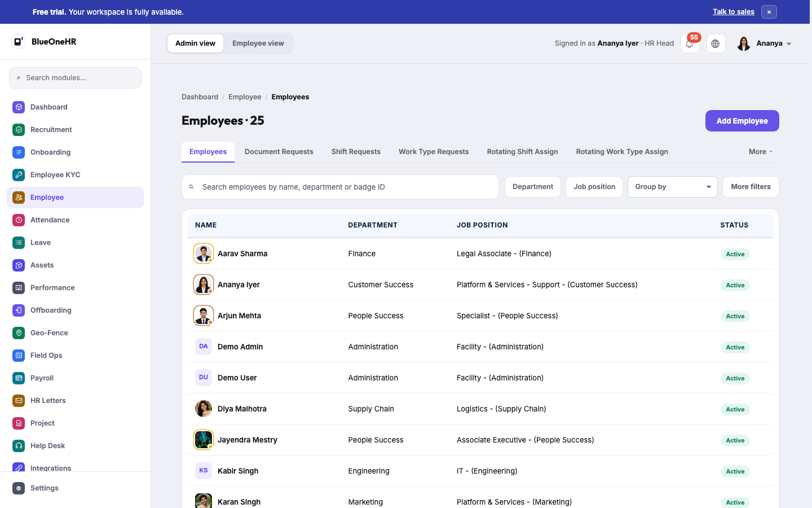Screen dimensions: 812x508
Task: Click the DA avatar for Demo Admin
Action: tap(204, 347)
